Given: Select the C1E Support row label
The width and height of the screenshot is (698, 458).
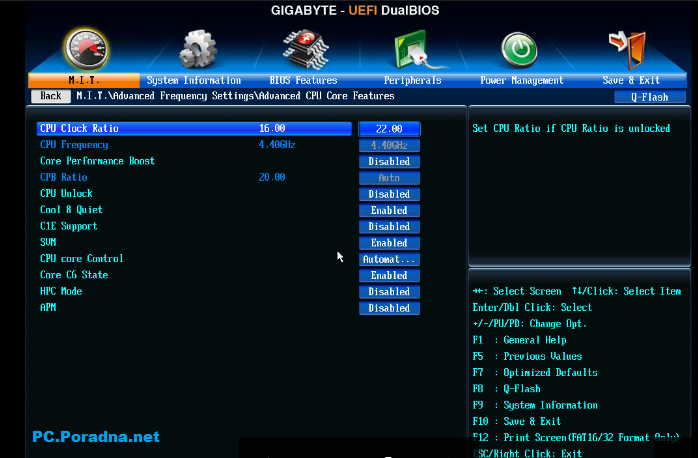Looking at the screenshot, I should 69,226.
